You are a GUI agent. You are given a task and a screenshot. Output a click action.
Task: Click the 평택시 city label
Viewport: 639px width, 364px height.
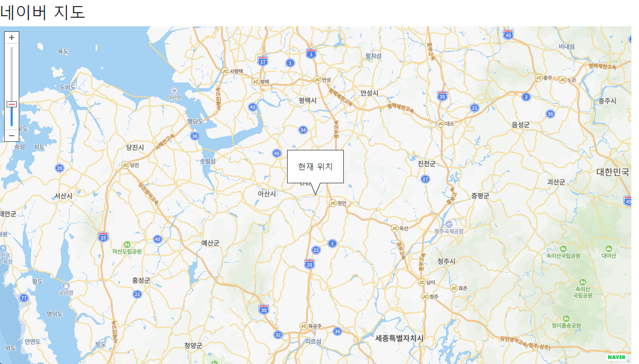pyautogui.click(x=307, y=101)
